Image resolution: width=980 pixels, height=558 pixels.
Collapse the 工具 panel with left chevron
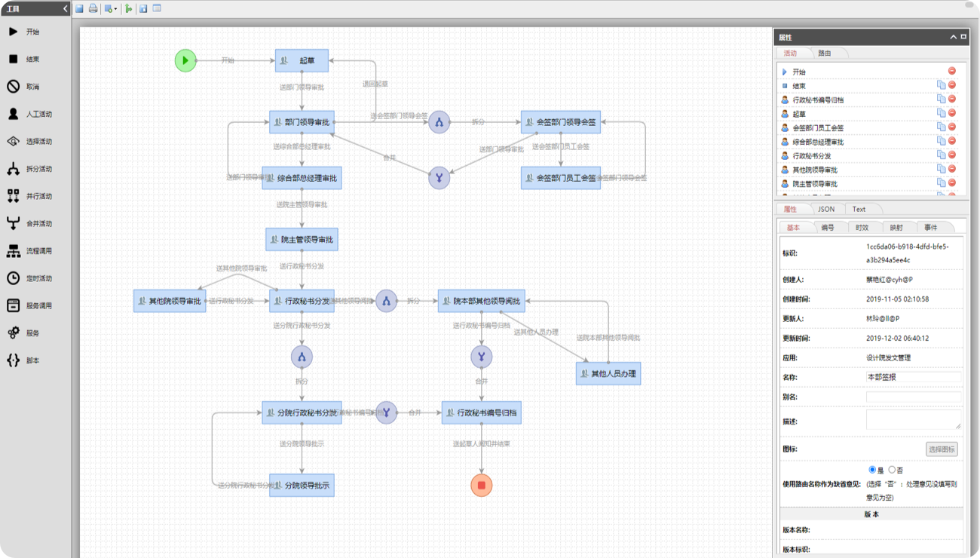point(66,9)
